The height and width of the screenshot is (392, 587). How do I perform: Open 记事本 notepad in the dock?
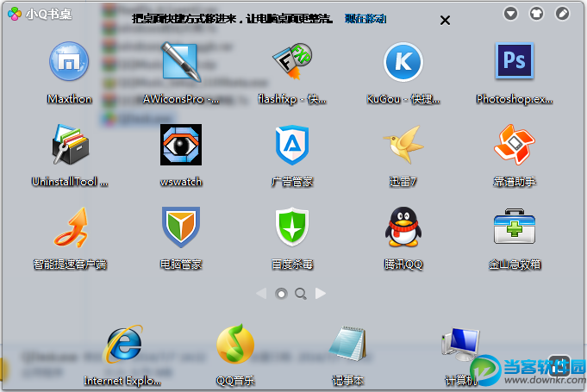(x=347, y=344)
